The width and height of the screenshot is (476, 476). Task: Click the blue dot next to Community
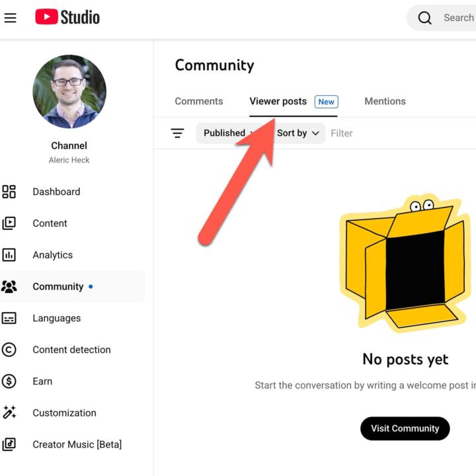coord(91,286)
